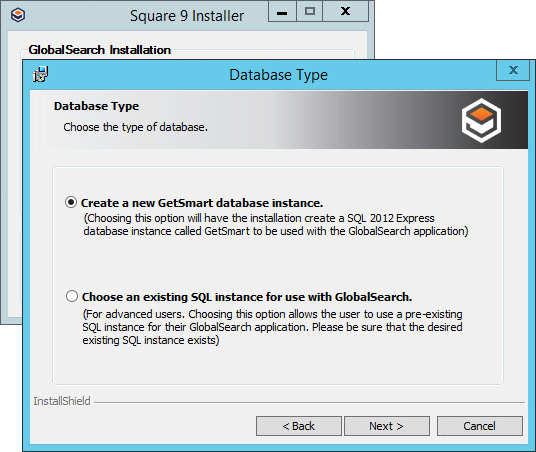Screen dimensions: 536x452
Task: Maximize the Square 9 Installer window
Action: click(309, 12)
